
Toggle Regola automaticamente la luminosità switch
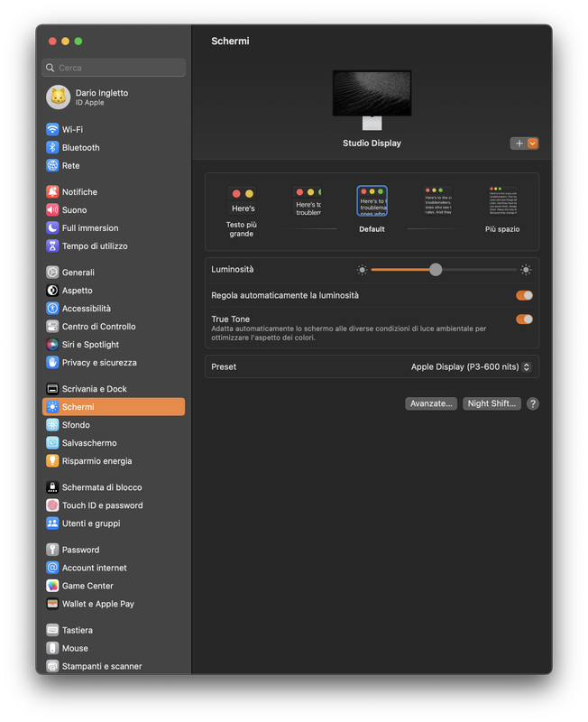pyautogui.click(x=524, y=295)
